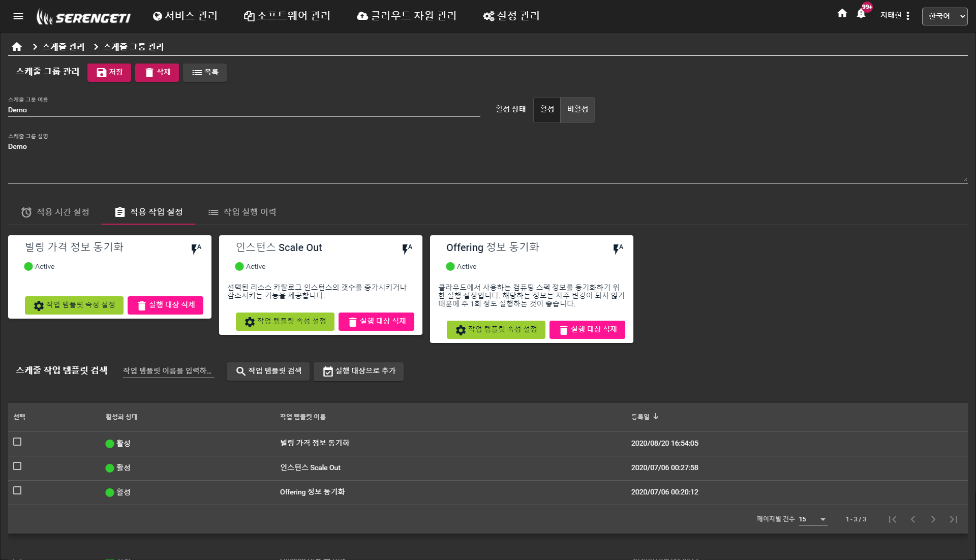Click 실행 대상 삭제 on Offering card
Screen dimensions: 976x560
coord(587,330)
